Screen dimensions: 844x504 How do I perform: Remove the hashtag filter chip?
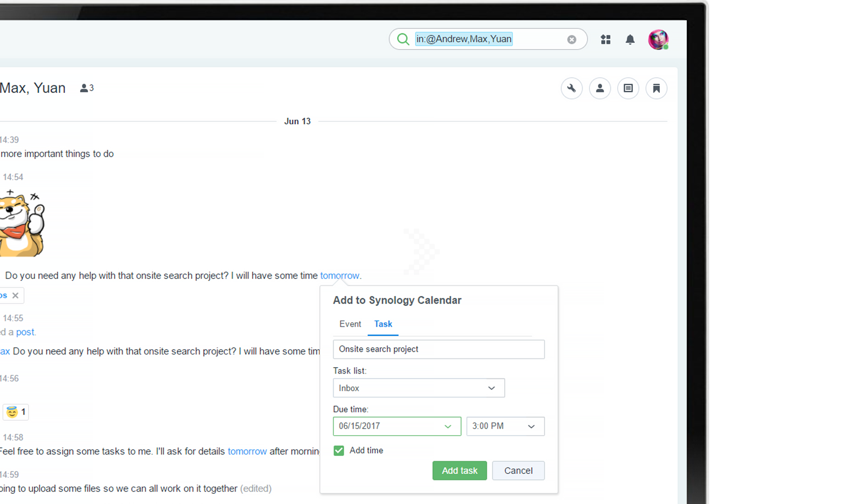15,295
